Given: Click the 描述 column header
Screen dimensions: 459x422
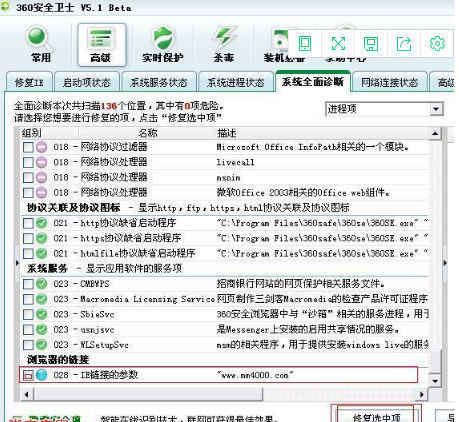Looking at the screenshot, I should click(x=227, y=133).
